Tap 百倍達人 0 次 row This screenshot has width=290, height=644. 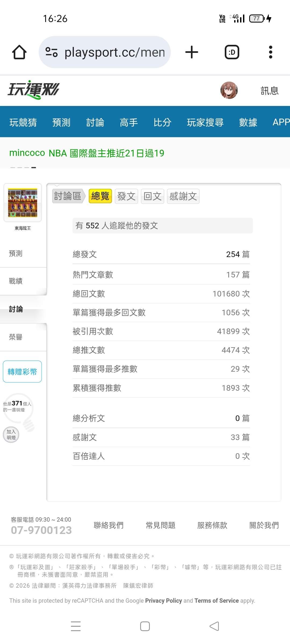[x=161, y=456]
